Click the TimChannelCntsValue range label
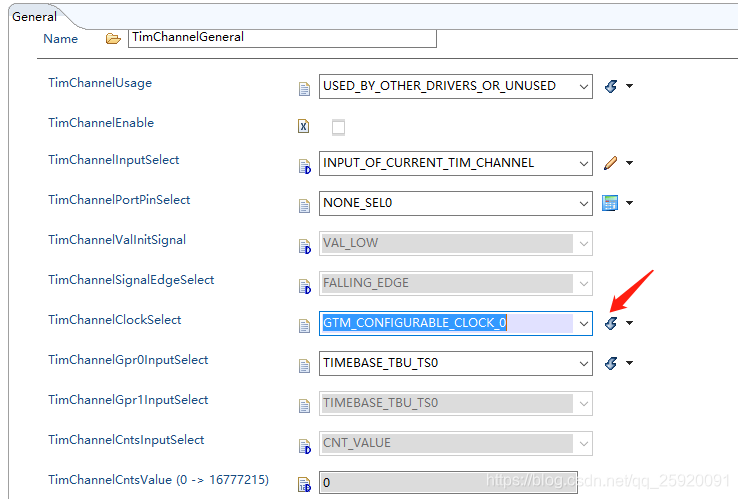The height and width of the screenshot is (499, 738). (158, 480)
